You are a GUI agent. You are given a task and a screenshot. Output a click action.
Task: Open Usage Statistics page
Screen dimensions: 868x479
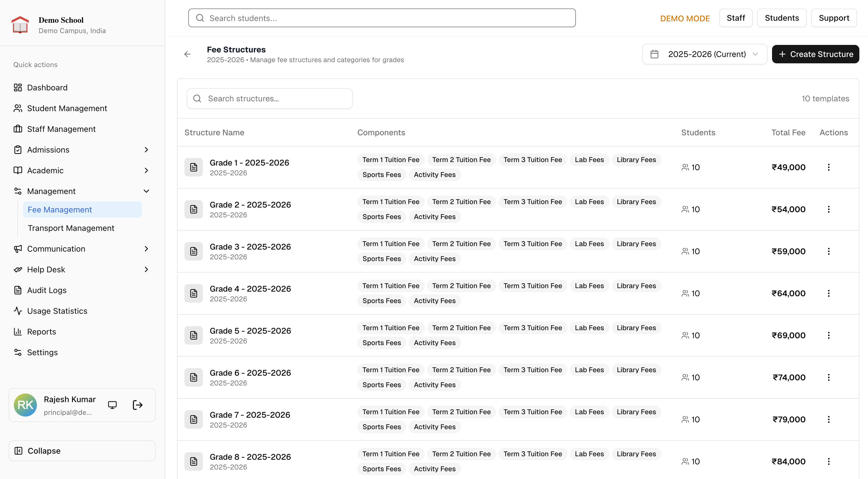tap(57, 311)
